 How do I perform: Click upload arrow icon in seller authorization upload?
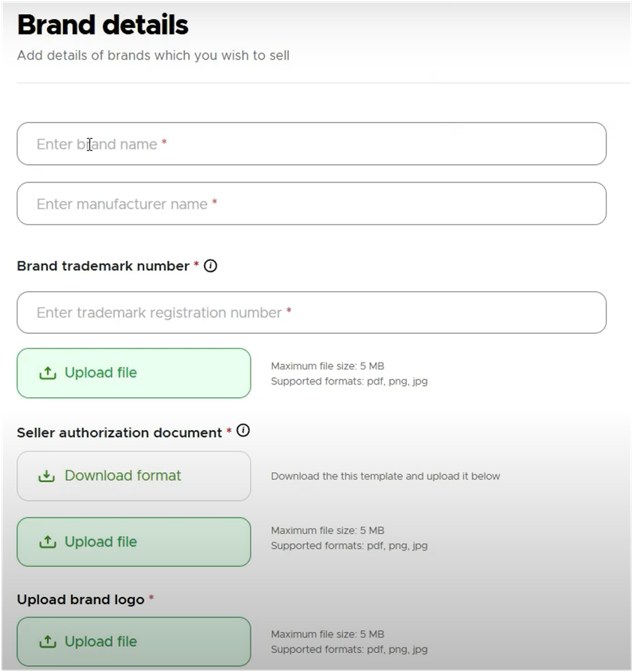48,542
